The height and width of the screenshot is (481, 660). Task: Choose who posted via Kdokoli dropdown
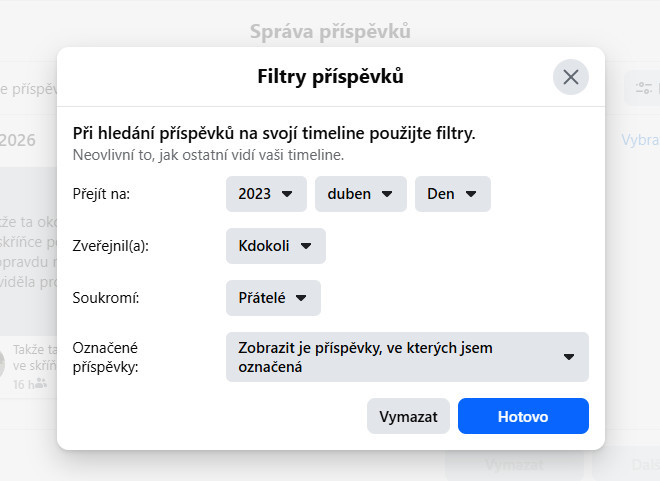tap(276, 245)
